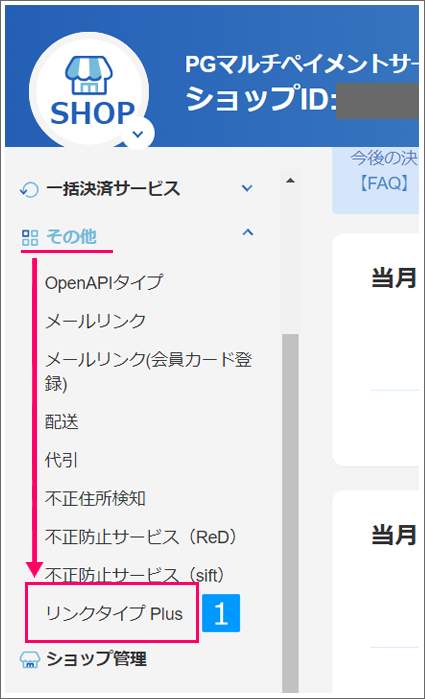Open the OpenAPIタイプ menu item
The height and width of the screenshot is (699, 425).
(x=104, y=283)
